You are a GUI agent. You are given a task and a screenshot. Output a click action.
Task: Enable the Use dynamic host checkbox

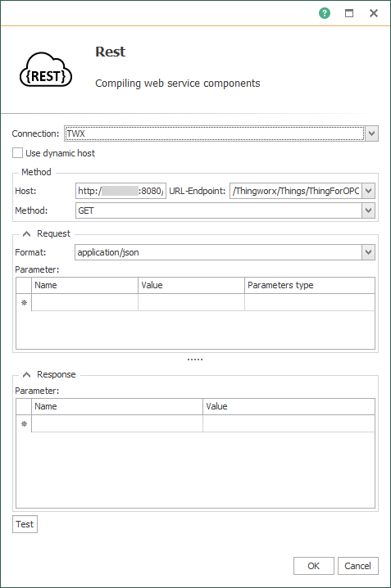point(18,153)
